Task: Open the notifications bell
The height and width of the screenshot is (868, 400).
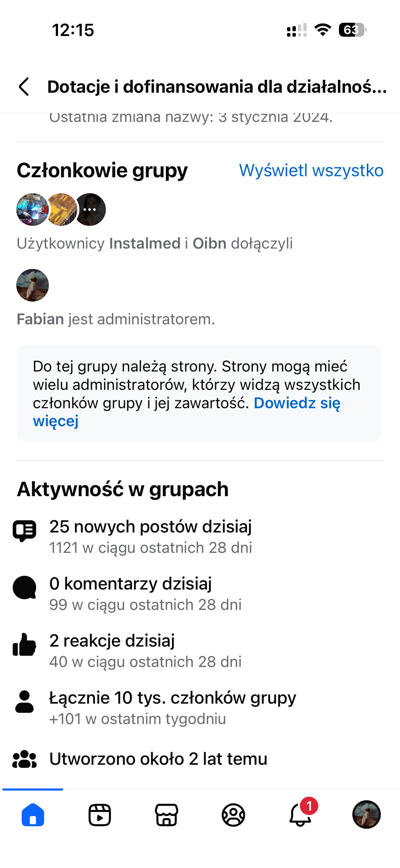Action: click(300, 814)
